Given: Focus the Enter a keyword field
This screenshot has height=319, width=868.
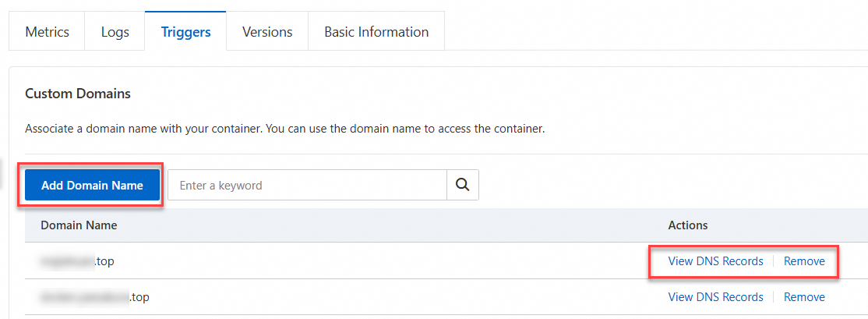Looking at the screenshot, I should click(x=306, y=186).
